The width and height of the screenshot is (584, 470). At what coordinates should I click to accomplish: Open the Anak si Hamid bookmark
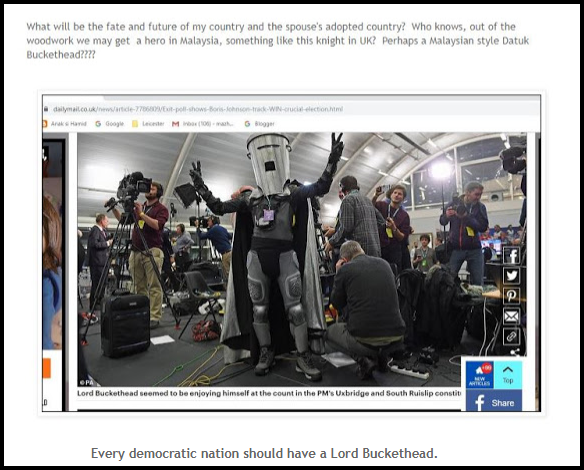[x=65, y=124]
